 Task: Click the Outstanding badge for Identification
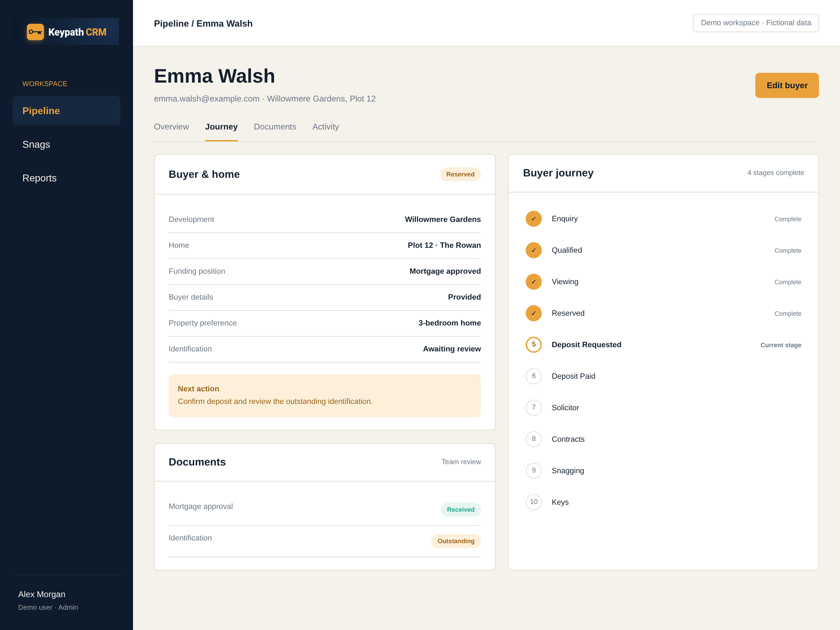(456, 541)
